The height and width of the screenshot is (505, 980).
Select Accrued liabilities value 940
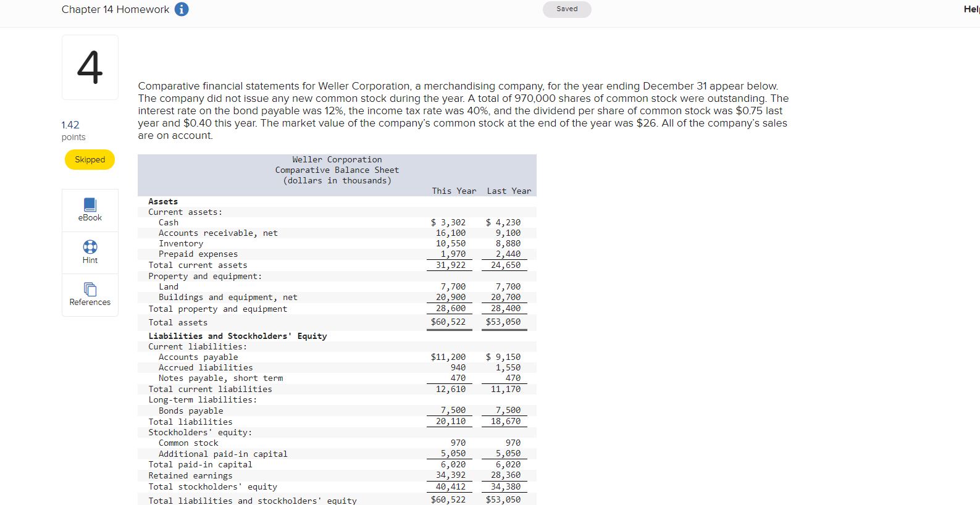point(458,367)
